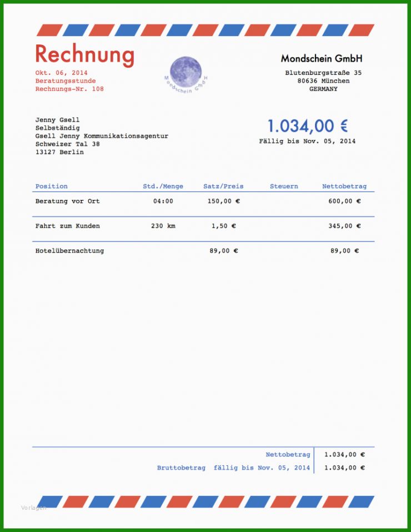The height and width of the screenshot is (532, 411).
Task: Click the Hotelübernachtung price in Satz/Preis column
Action: click(x=224, y=251)
